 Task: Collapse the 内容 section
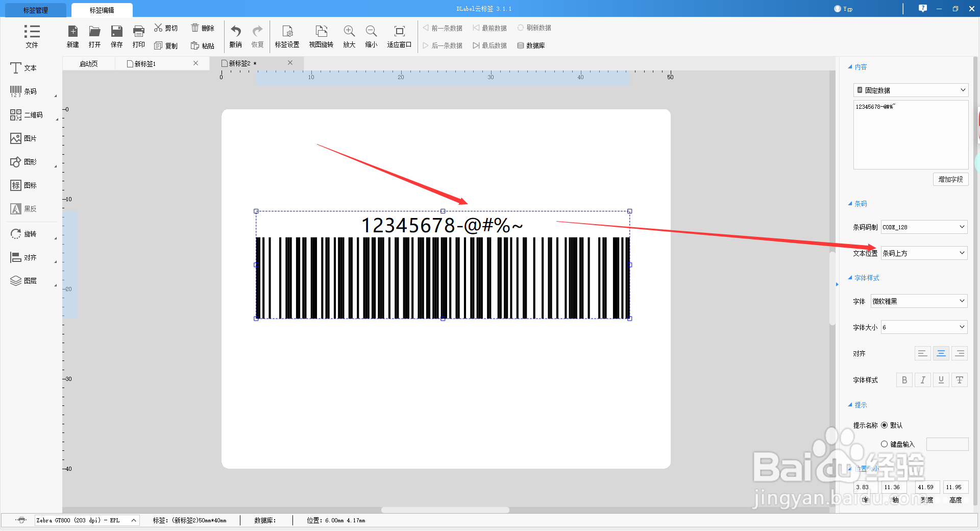pyautogui.click(x=857, y=67)
